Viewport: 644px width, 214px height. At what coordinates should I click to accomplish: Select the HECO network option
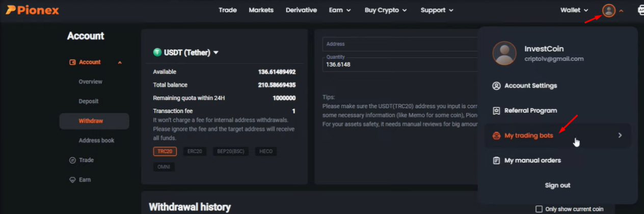click(266, 151)
